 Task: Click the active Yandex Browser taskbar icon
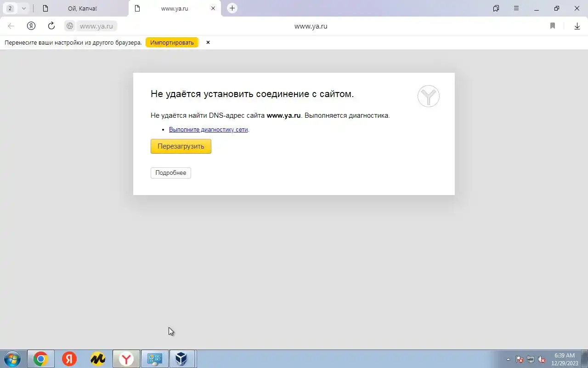pyautogui.click(x=126, y=359)
